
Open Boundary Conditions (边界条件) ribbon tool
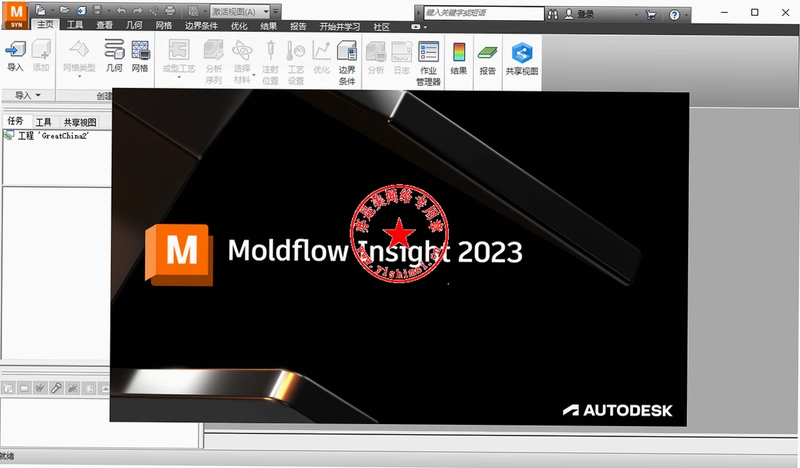coord(347,62)
